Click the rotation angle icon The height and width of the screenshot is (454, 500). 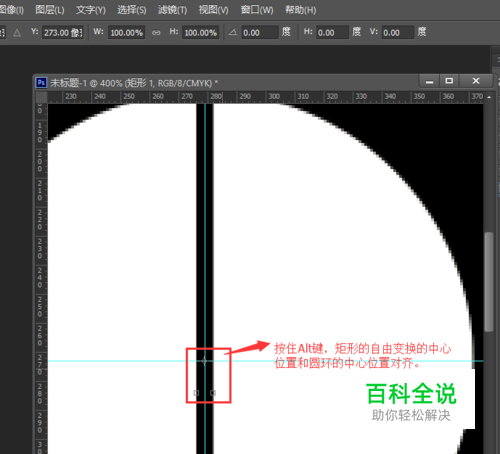pyautogui.click(x=233, y=32)
